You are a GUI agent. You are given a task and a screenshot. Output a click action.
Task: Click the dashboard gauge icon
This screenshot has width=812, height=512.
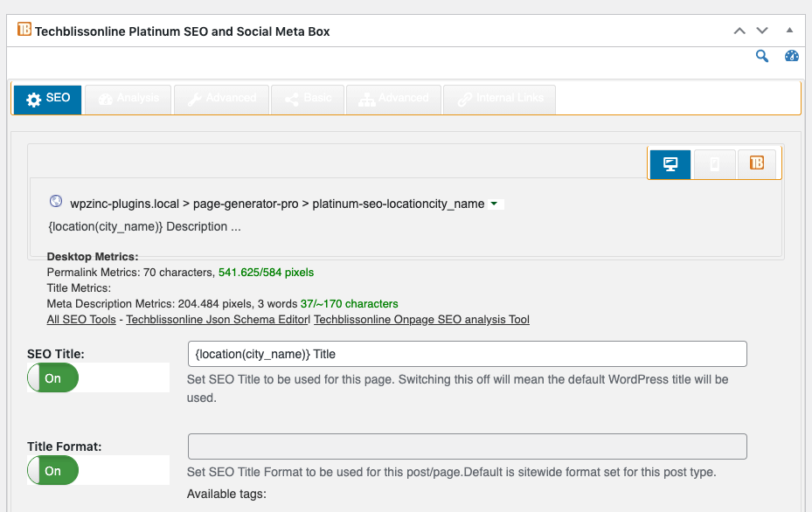791,56
